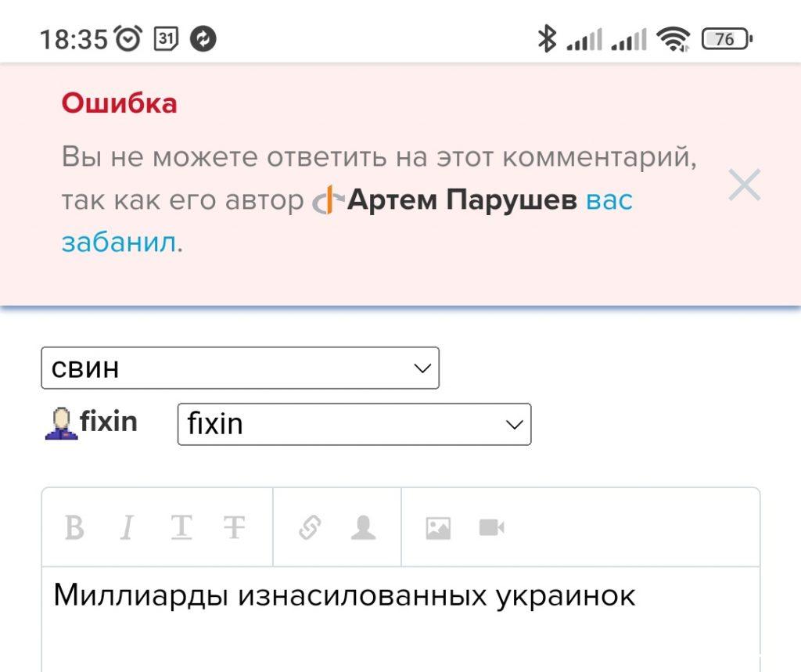The image size is (801, 672).
Task: Focus the comment text area
Action: (x=400, y=620)
